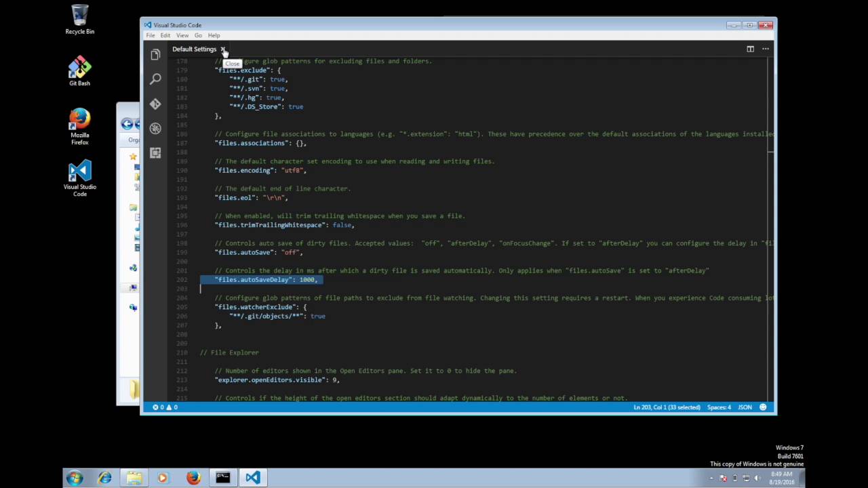This screenshot has height=488, width=868.
Task: Click the feedback smiley in the status bar
Action: click(x=763, y=407)
